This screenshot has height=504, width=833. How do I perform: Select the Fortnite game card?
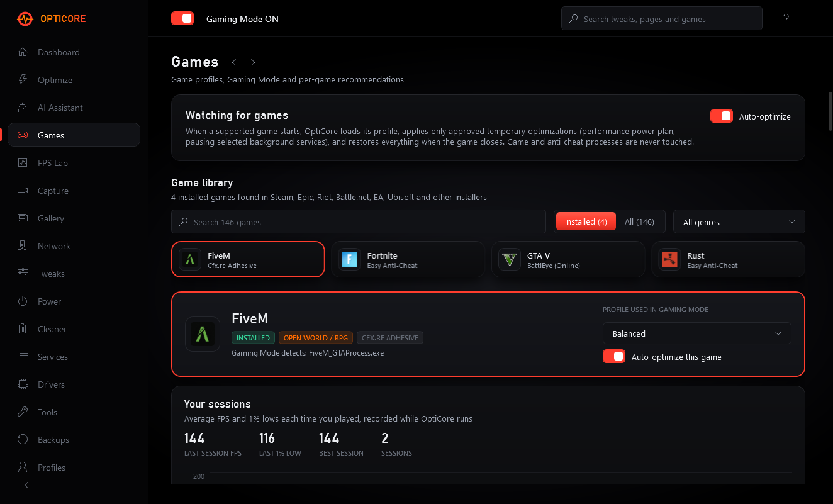[x=408, y=259]
